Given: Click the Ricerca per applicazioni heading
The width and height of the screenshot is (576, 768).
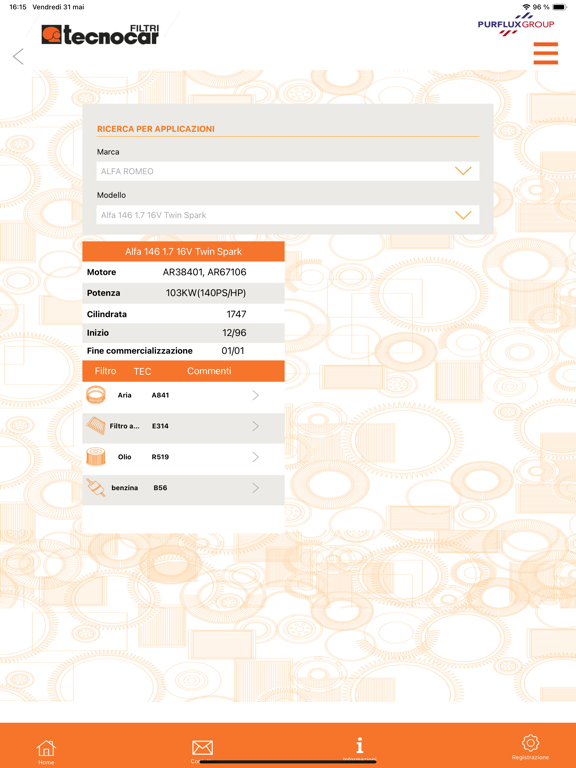Looking at the screenshot, I should [156, 129].
